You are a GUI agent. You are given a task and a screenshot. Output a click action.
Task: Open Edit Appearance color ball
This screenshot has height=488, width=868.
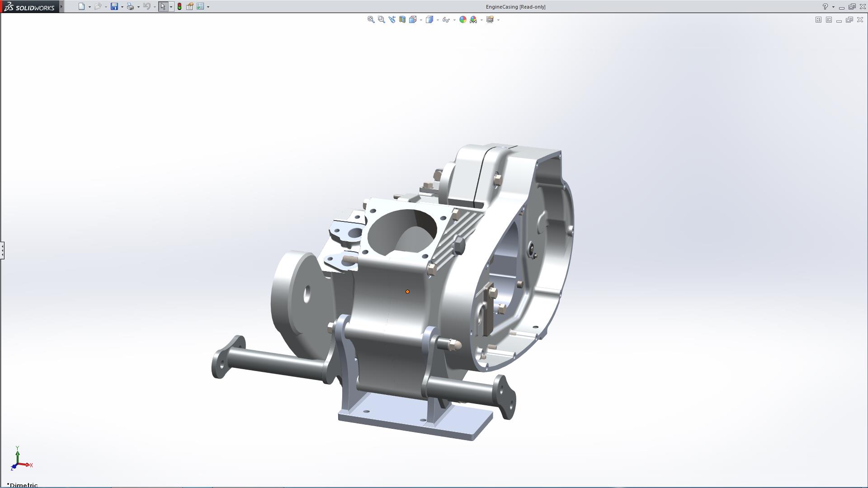[462, 19]
